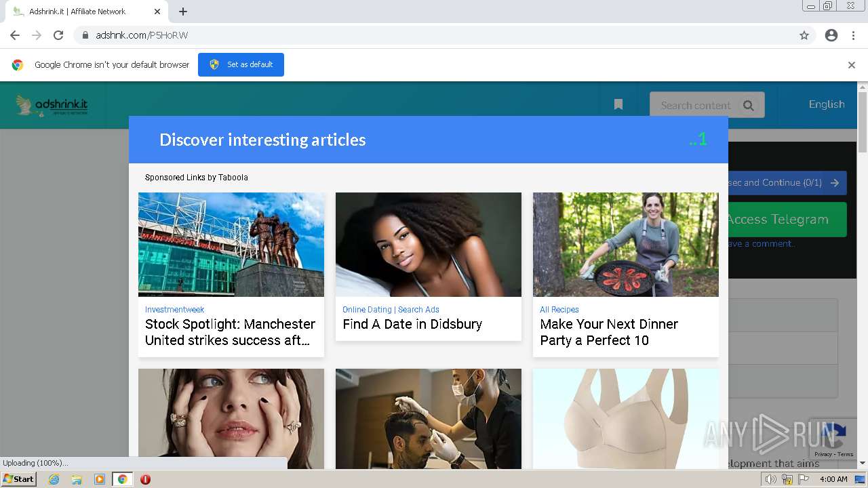Screen dimensions: 868x488
Task: Click the sec and Continue button
Action: (787, 183)
